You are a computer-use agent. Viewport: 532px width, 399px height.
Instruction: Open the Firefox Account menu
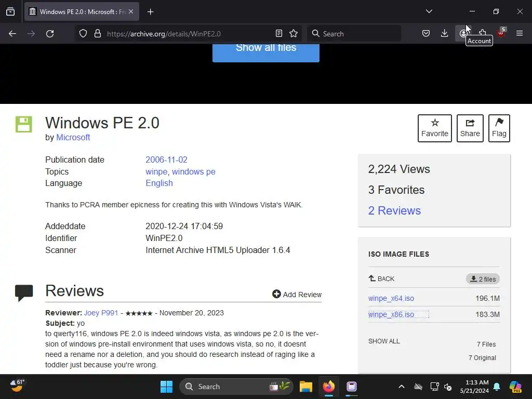pos(463,33)
